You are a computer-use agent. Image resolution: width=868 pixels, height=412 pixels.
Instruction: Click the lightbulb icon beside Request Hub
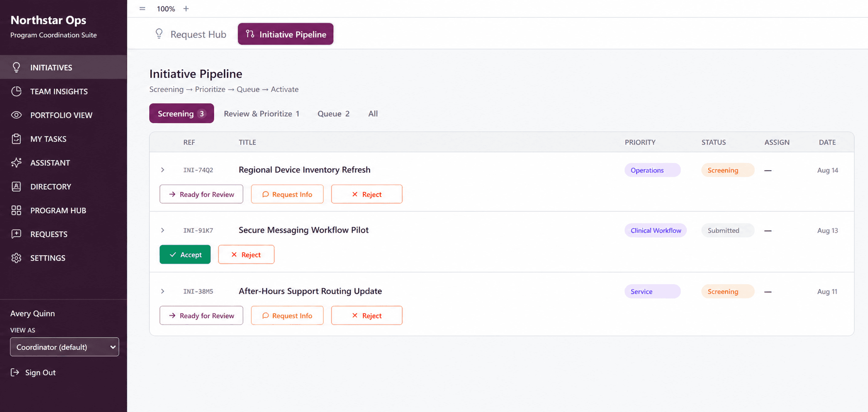click(x=159, y=34)
